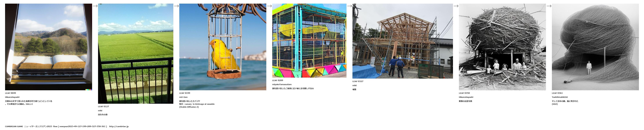Click arrow before the colorful cage image
The height and width of the screenshot is (130, 644).
point(269,6)
